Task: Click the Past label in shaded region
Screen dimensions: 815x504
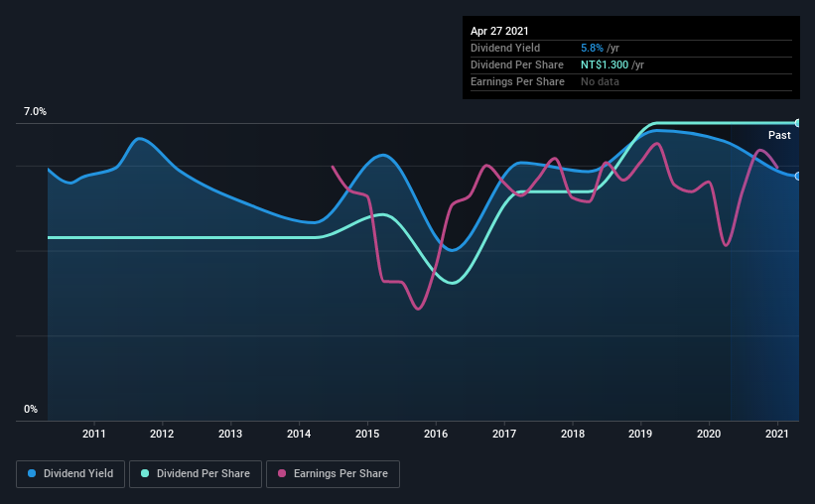Action: [779, 135]
